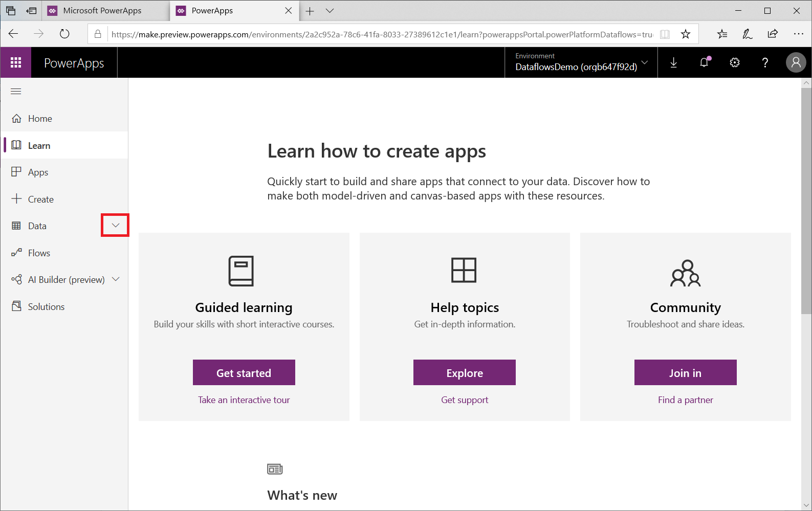Click the Explore button
The width and height of the screenshot is (812, 511).
coord(465,372)
